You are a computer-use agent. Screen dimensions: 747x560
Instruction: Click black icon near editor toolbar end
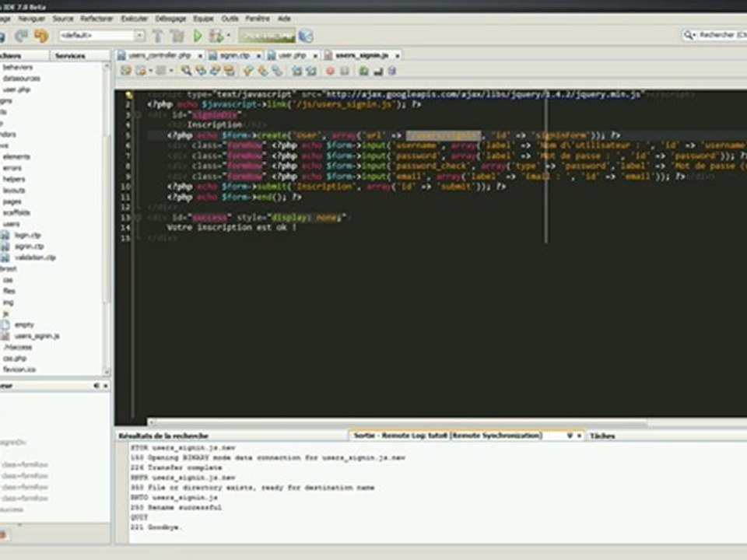click(x=378, y=71)
